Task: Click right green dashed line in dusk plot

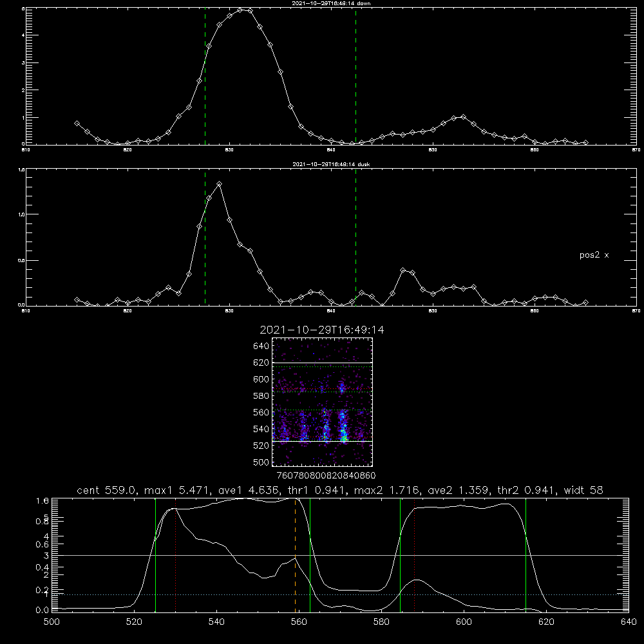Action: click(x=355, y=237)
